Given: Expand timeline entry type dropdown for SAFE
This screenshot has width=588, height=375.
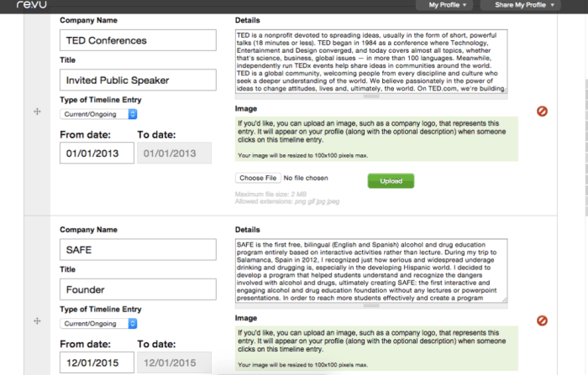Looking at the screenshot, I should pos(99,323).
